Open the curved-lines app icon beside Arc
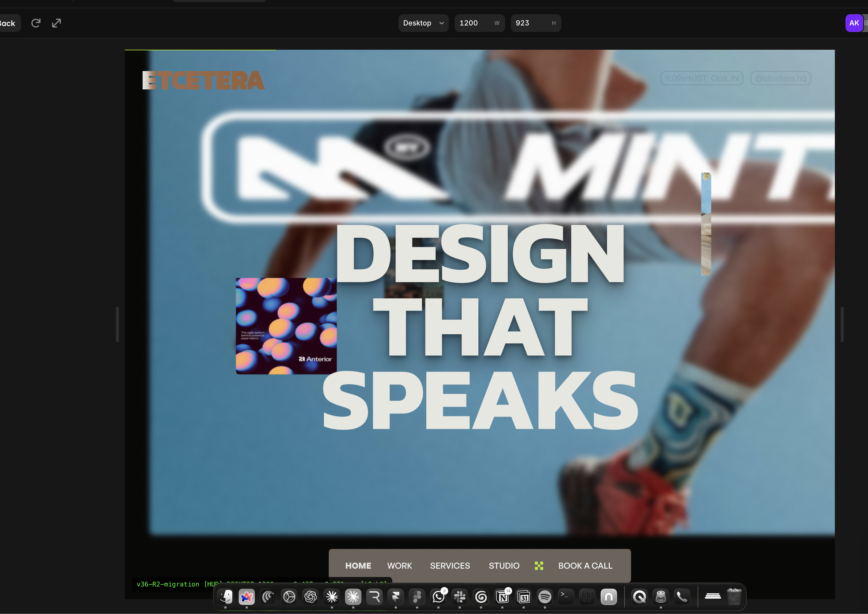868x614 pixels. [268, 597]
